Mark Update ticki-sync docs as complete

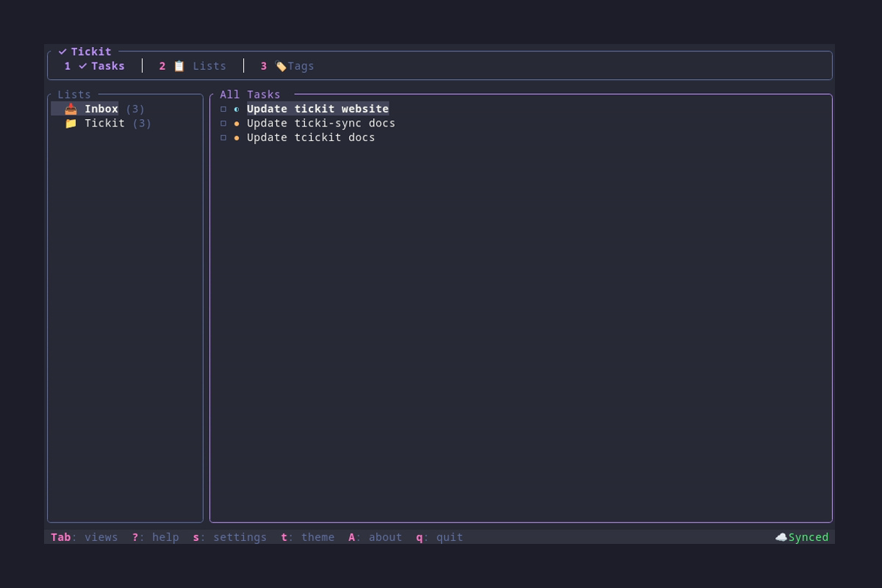223,123
